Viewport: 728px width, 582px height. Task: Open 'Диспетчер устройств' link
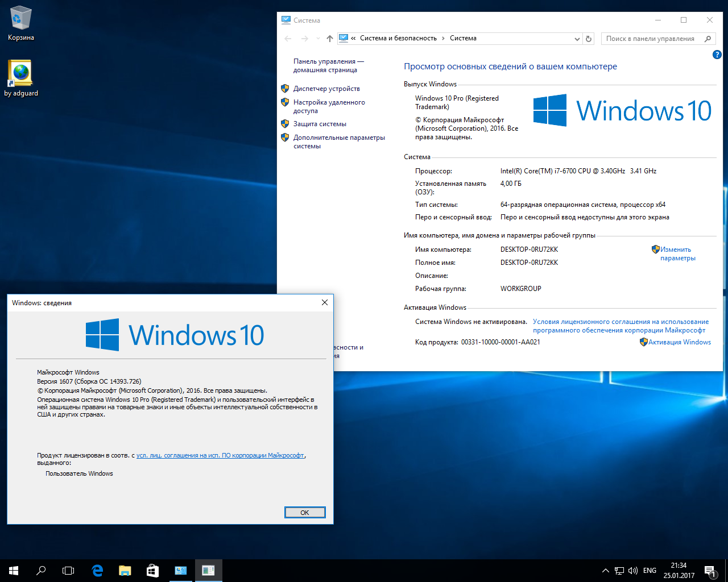(x=326, y=89)
